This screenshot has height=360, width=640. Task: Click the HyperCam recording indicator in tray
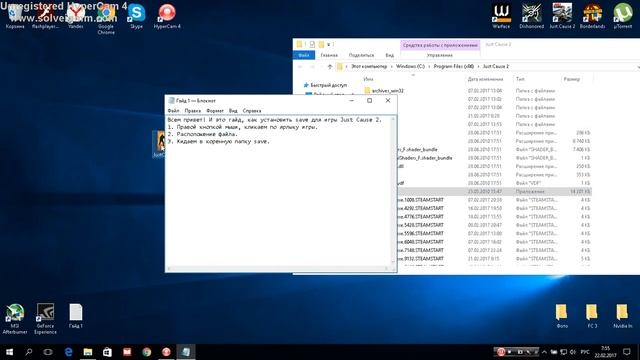click(x=501, y=352)
